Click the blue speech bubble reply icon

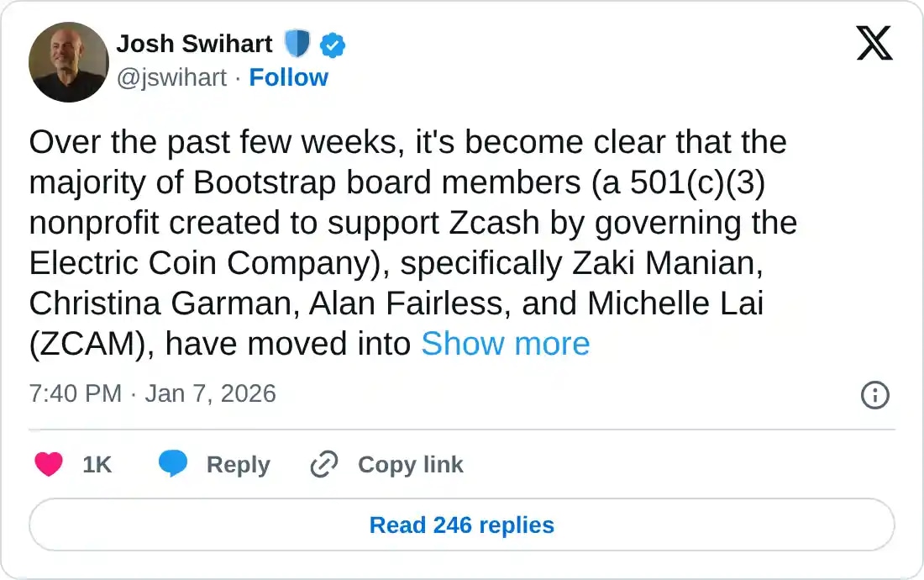coord(174,463)
